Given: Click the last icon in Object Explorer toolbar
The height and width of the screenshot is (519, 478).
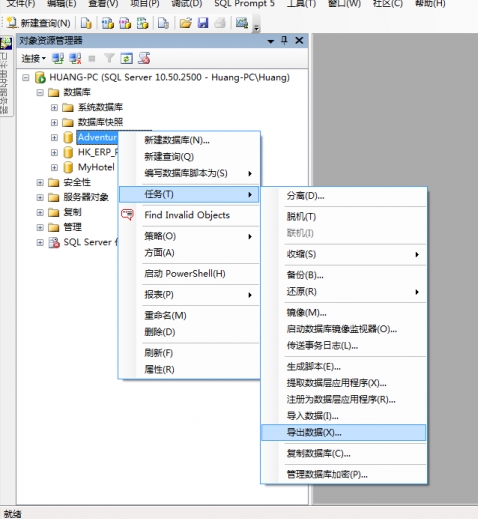Looking at the screenshot, I should 144,58.
